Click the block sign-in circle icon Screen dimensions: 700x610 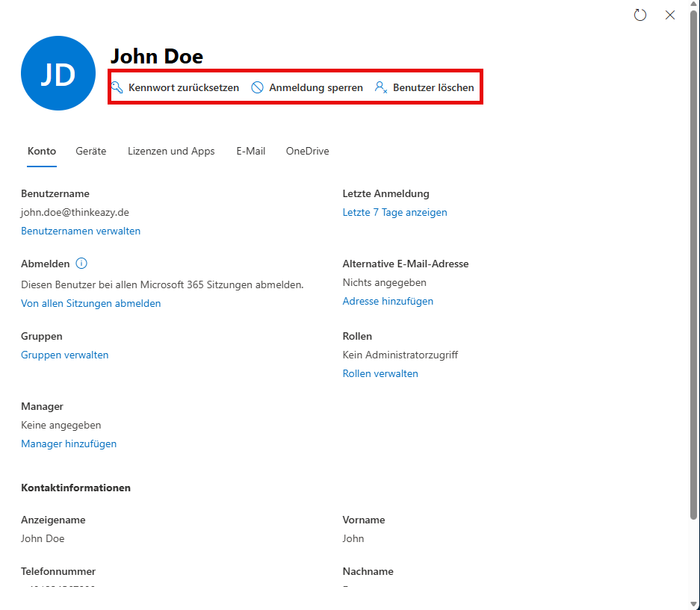257,87
